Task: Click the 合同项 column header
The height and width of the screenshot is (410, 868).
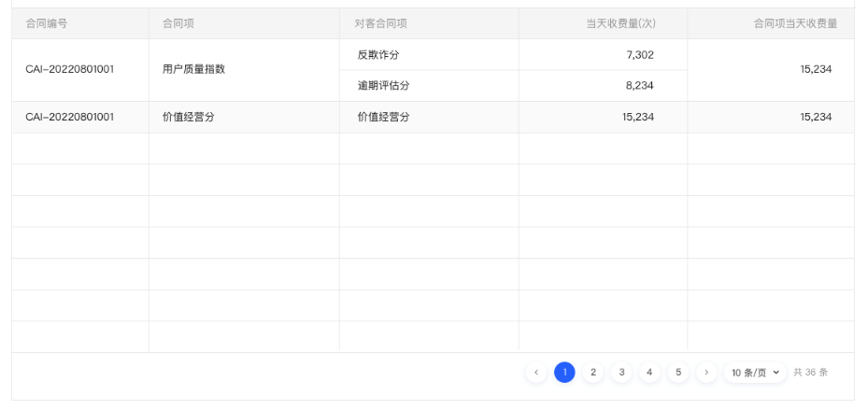Action: [178, 23]
